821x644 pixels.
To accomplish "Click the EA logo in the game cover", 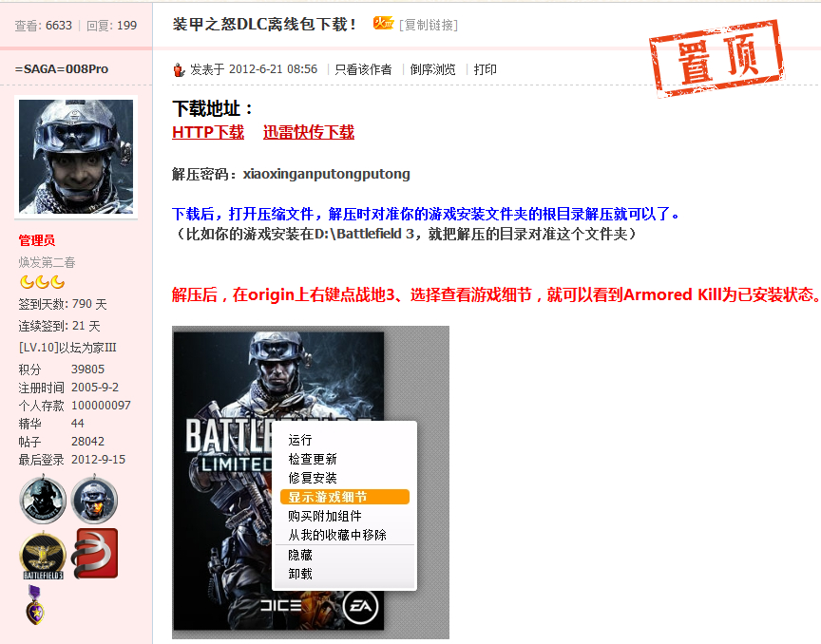I will (360, 606).
